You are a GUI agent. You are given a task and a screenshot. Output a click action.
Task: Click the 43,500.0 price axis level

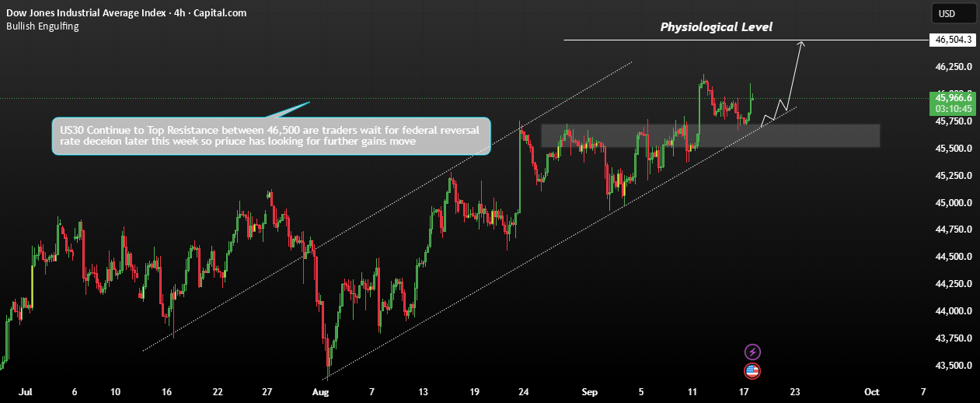click(x=952, y=365)
